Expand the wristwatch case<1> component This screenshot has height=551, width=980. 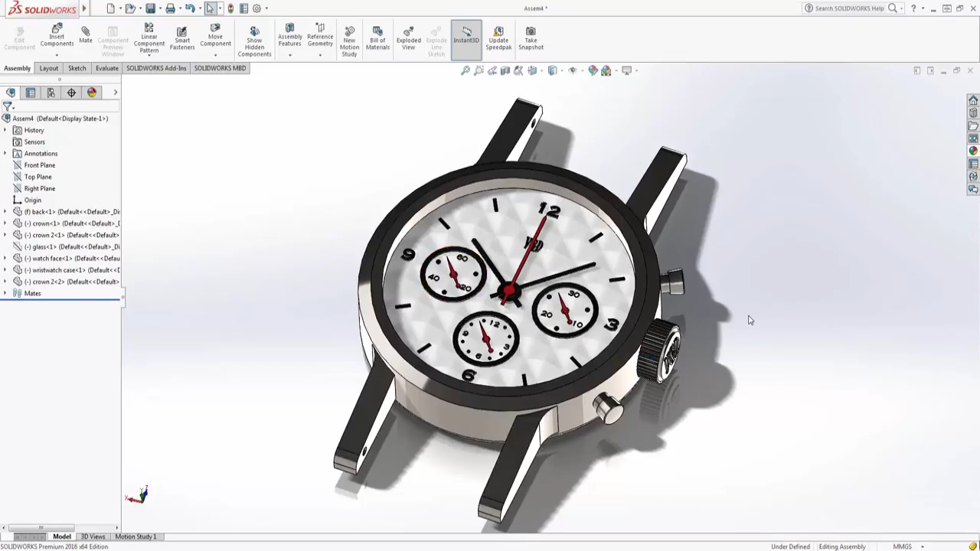tap(5, 269)
